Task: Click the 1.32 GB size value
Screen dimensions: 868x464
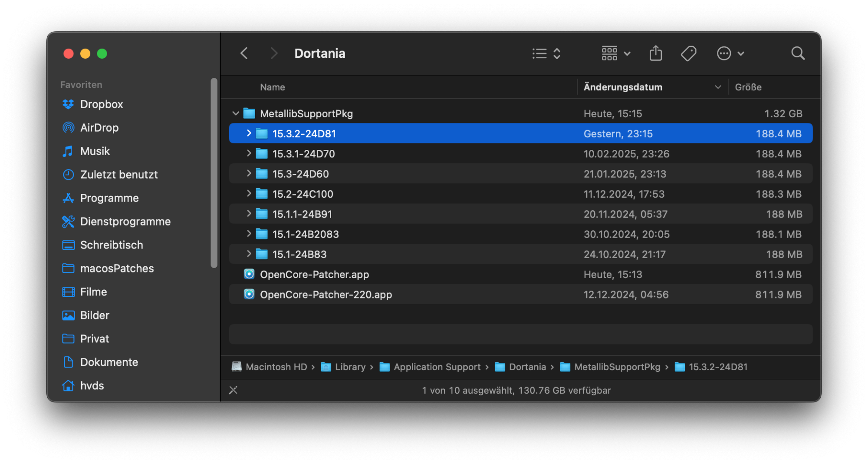Action: click(x=783, y=114)
